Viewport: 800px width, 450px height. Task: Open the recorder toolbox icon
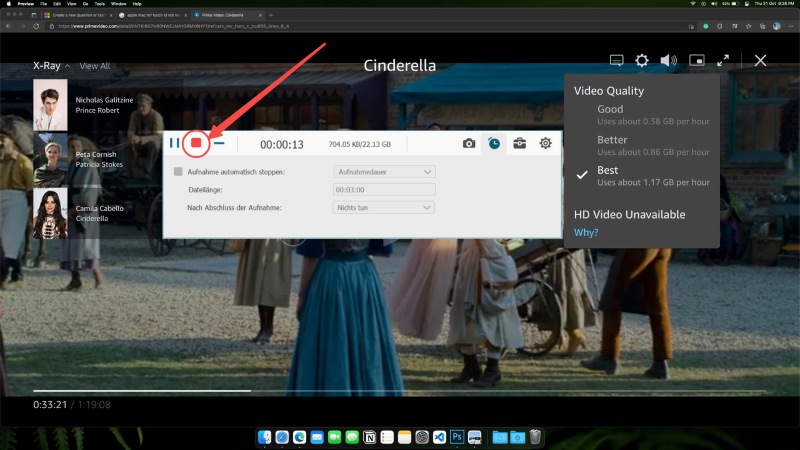(x=519, y=143)
